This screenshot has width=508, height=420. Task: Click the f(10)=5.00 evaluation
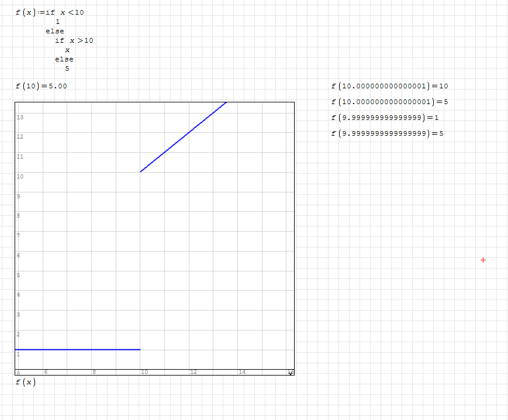41,86
